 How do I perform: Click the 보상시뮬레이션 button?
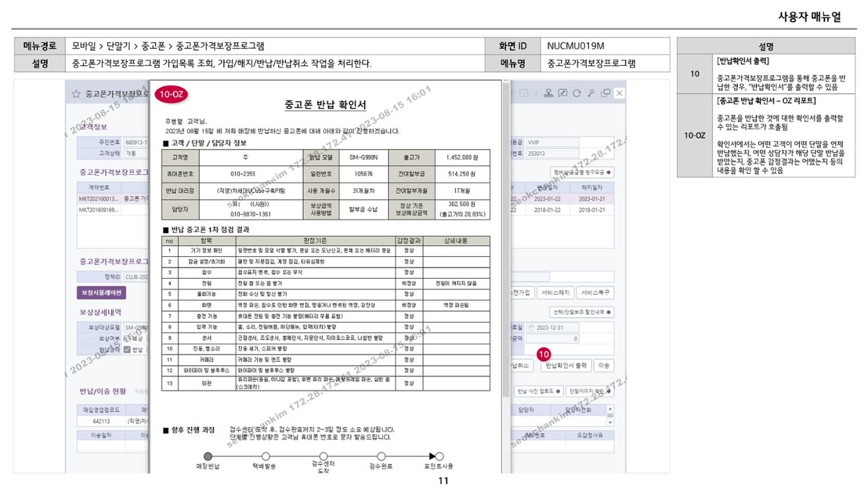(101, 292)
